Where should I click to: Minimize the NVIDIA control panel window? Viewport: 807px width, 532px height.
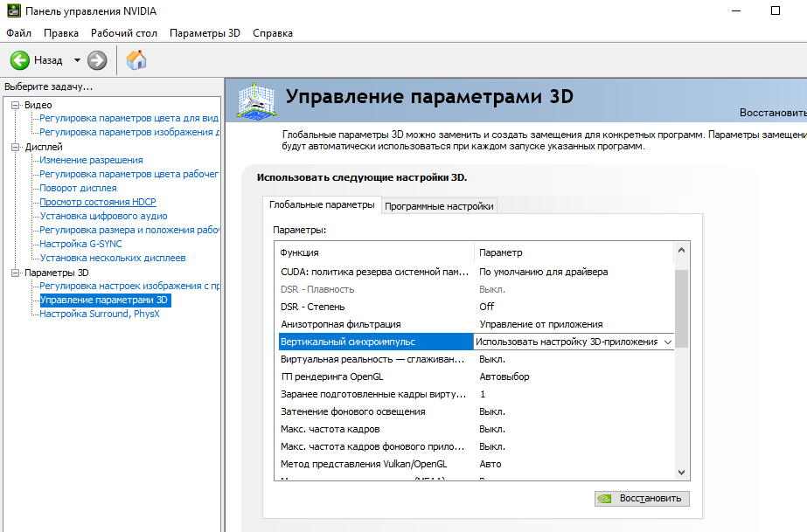coord(736,10)
